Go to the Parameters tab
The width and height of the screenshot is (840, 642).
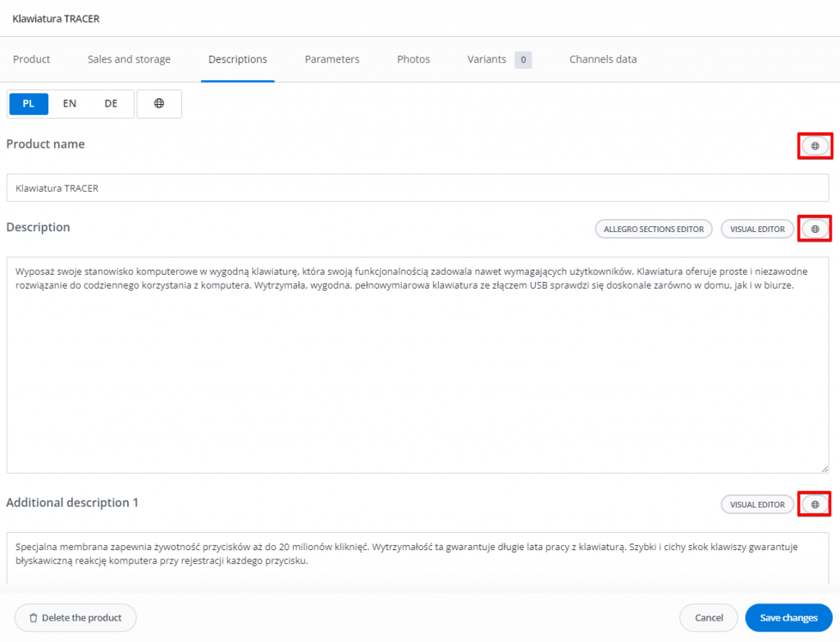332,59
